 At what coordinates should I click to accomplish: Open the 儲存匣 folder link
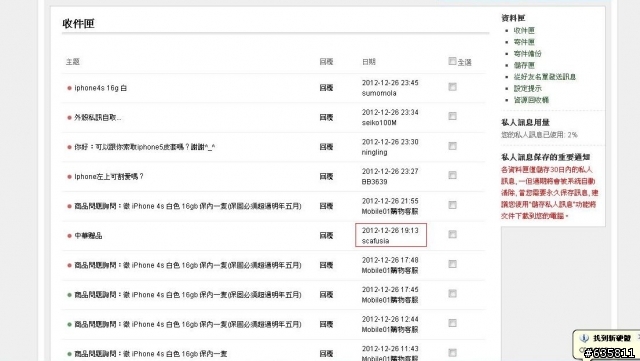pyautogui.click(x=524, y=65)
